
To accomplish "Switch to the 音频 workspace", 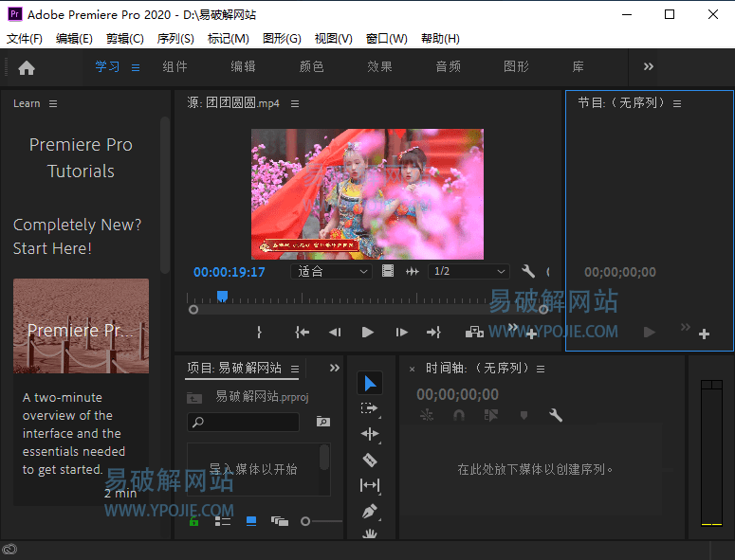I will click(449, 66).
